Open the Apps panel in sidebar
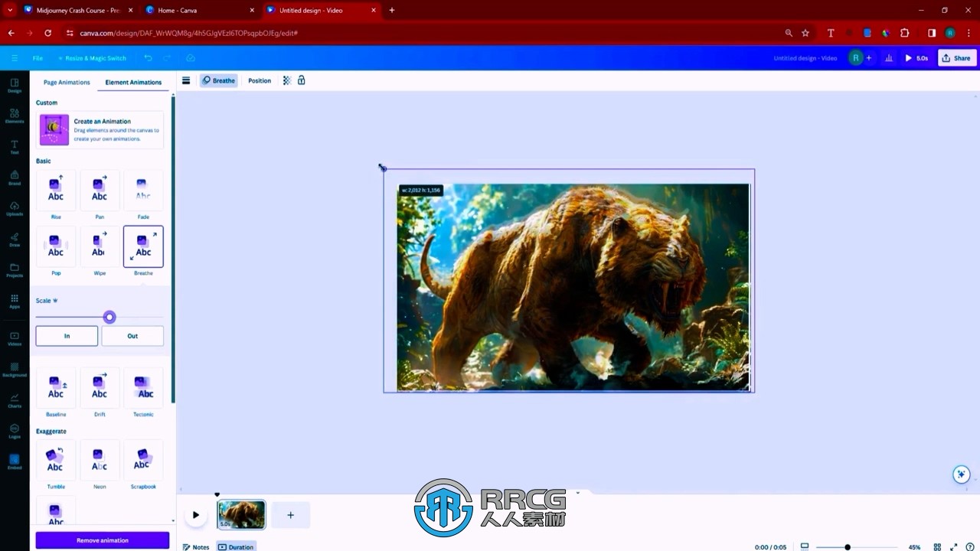The image size is (980, 551). click(15, 301)
